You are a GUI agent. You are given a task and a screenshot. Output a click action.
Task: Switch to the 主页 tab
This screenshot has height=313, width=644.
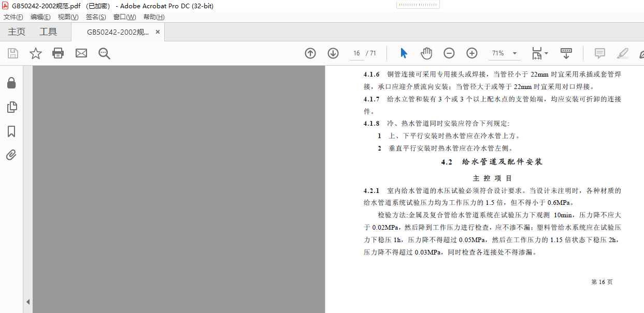17,32
